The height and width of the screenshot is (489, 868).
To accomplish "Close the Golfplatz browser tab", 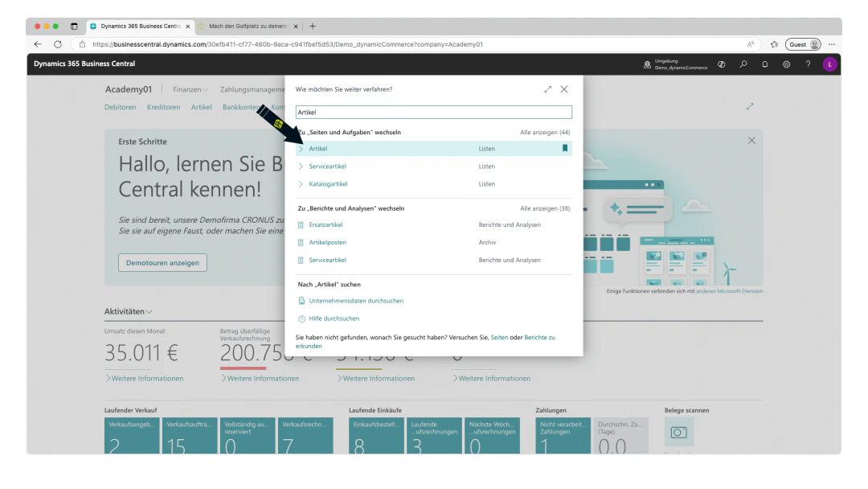I will pos(296,26).
